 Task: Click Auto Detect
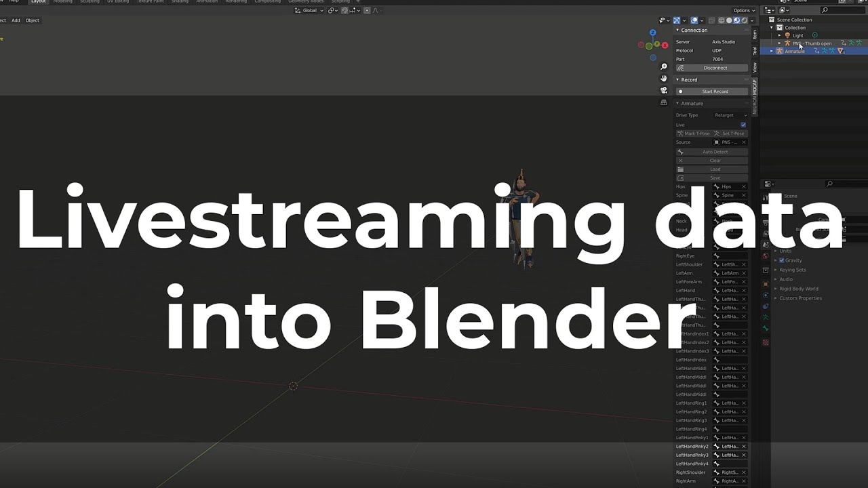pos(712,152)
